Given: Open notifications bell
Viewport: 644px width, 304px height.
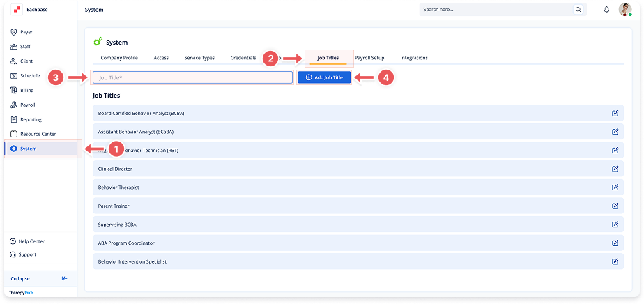Looking at the screenshot, I should click(x=606, y=10).
